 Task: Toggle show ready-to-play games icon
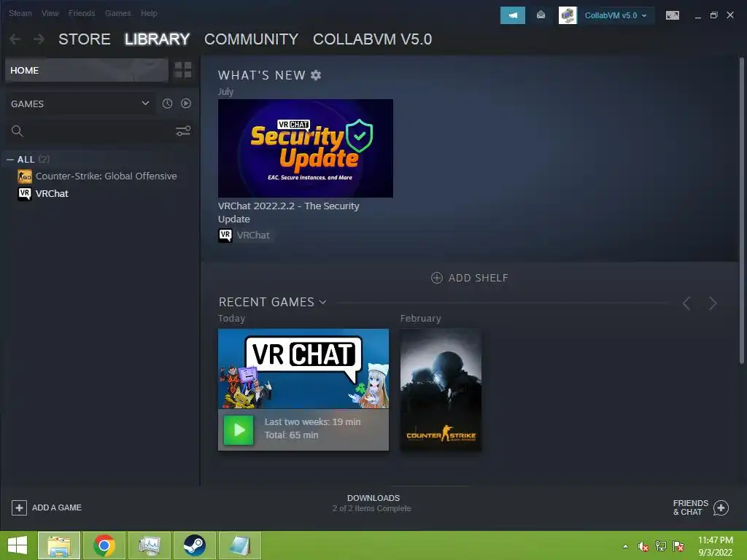[186, 104]
